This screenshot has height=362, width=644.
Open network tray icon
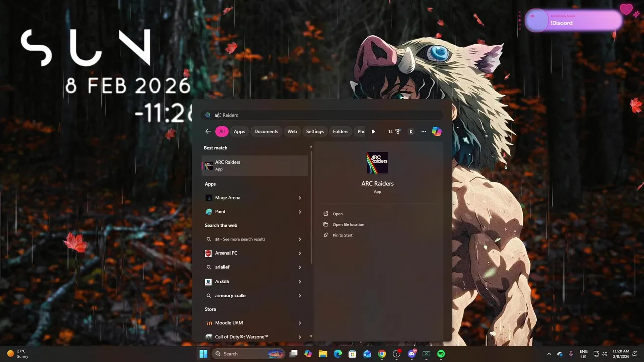(x=596, y=354)
